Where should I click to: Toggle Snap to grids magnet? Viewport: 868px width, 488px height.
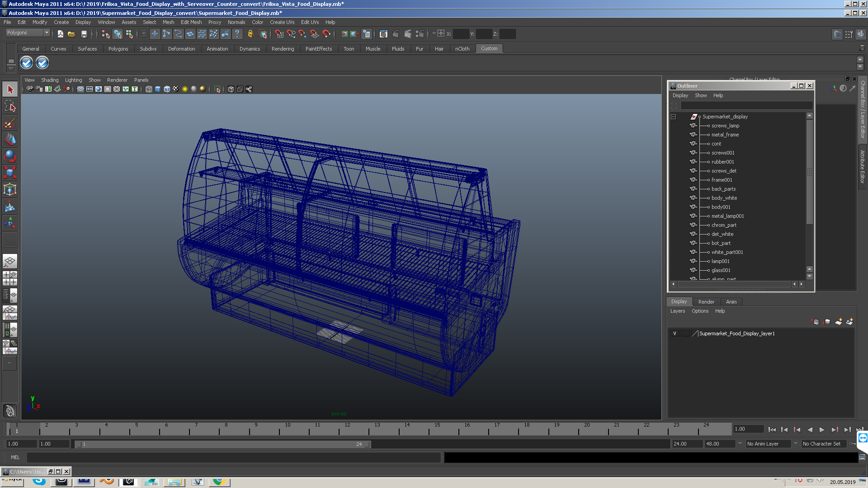point(279,34)
